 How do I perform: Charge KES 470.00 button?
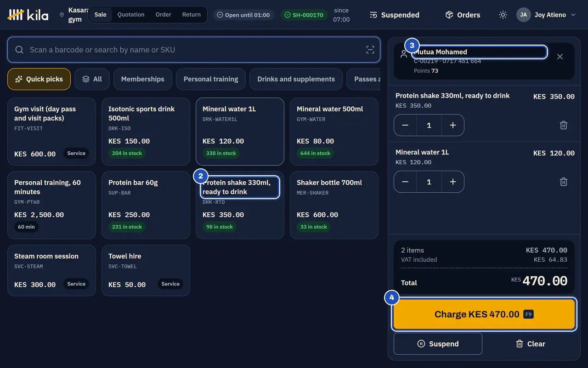pyautogui.click(x=484, y=315)
